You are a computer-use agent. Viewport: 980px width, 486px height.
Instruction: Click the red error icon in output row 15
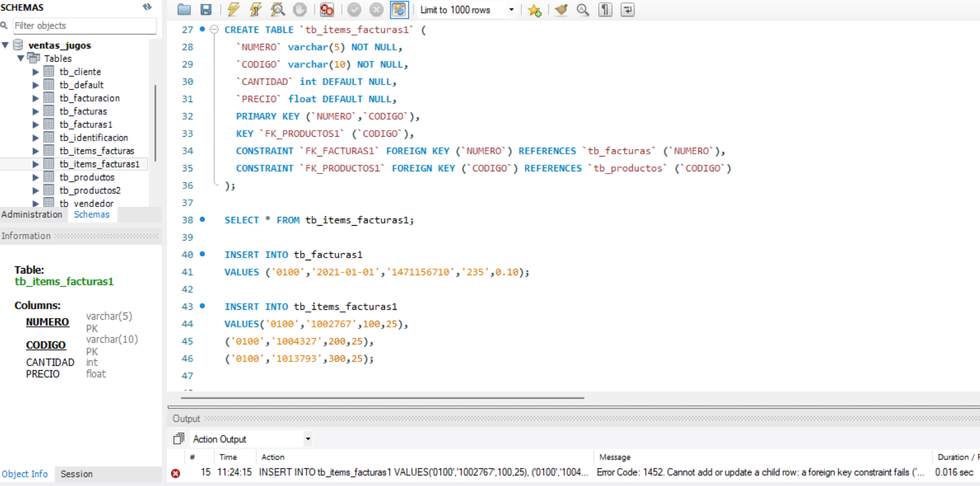tap(176, 473)
